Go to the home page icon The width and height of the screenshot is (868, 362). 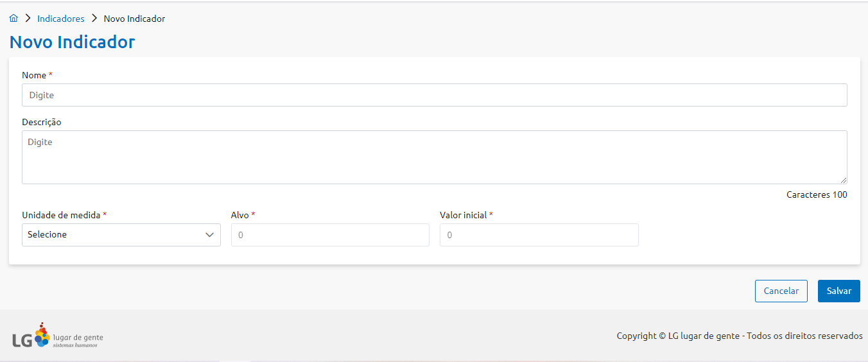pyautogui.click(x=13, y=19)
